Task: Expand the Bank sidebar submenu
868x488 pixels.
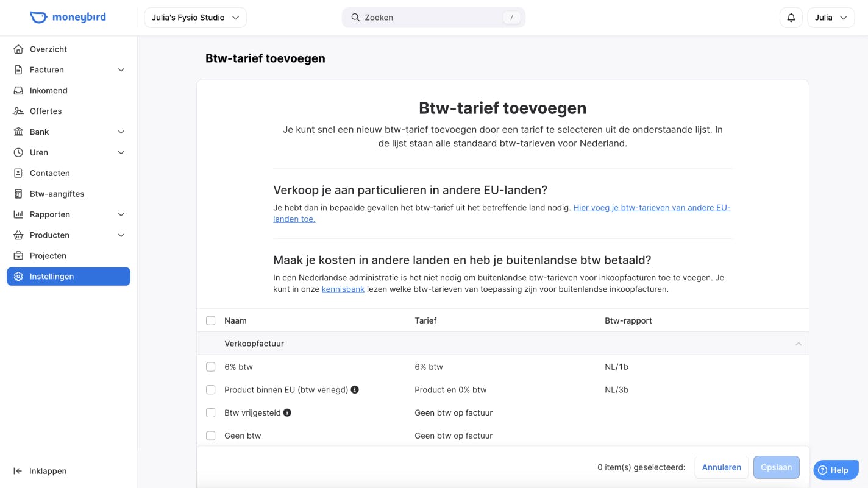Action: [x=39, y=132]
